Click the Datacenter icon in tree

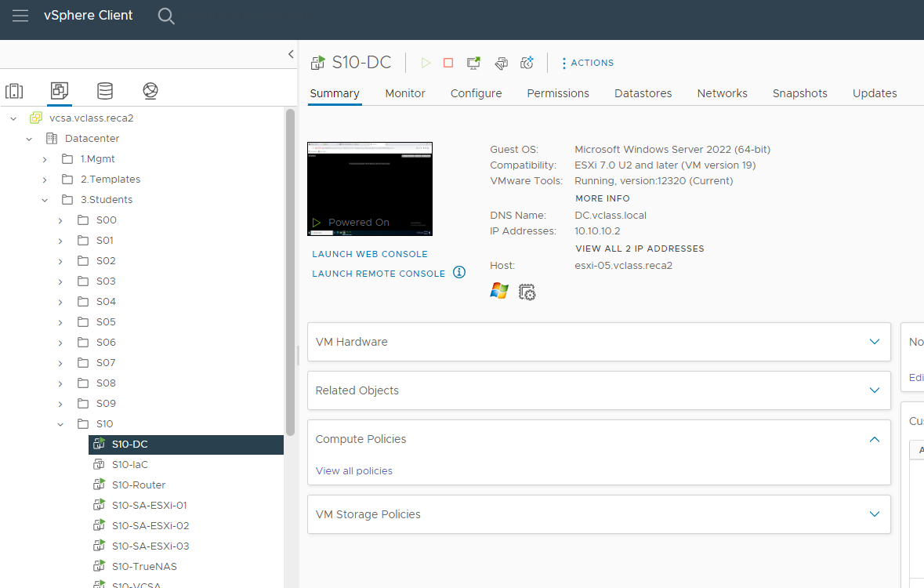coord(52,139)
